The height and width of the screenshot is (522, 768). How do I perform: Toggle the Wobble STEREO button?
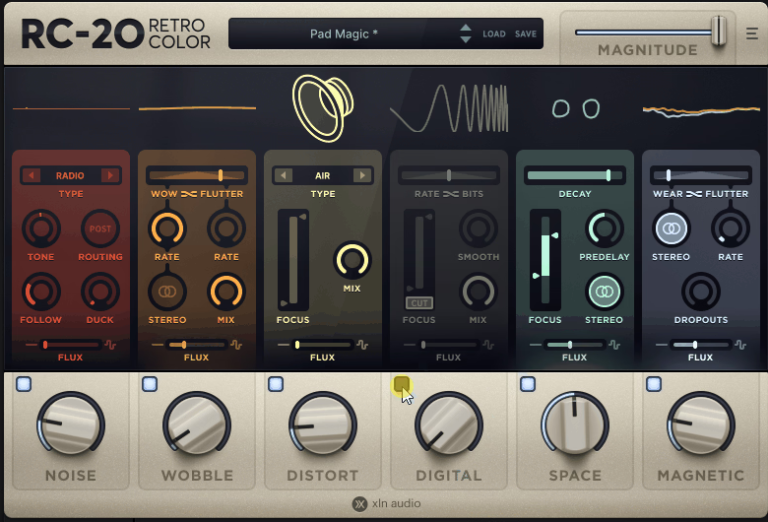pos(167,292)
